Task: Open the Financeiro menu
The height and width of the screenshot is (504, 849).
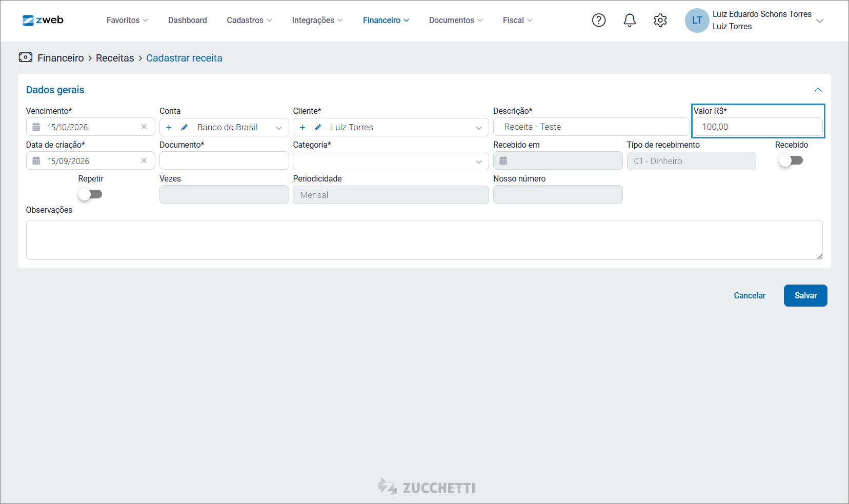Action: pos(386,20)
